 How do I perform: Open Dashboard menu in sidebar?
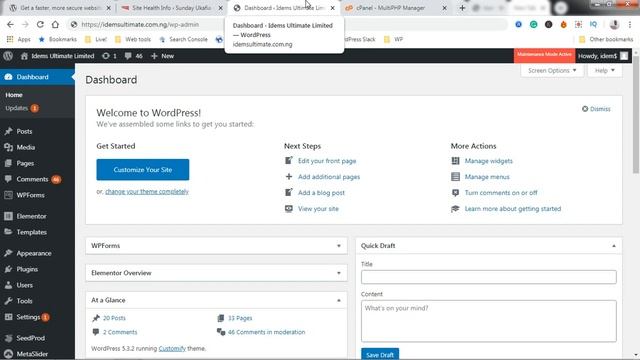click(37, 77)
